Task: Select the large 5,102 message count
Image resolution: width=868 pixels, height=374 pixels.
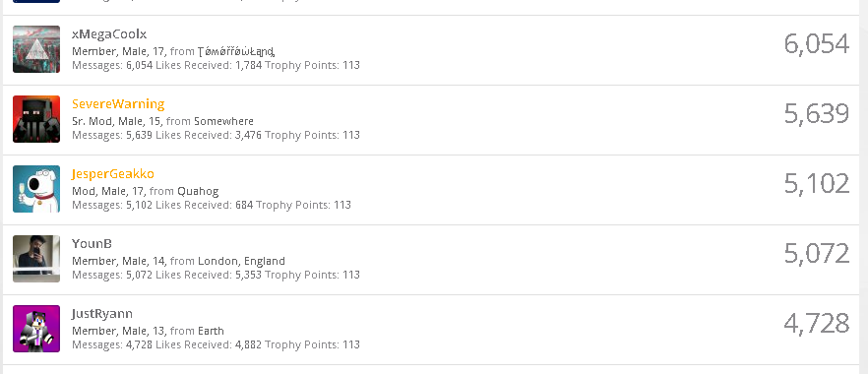Action: (x=817, y=184)
